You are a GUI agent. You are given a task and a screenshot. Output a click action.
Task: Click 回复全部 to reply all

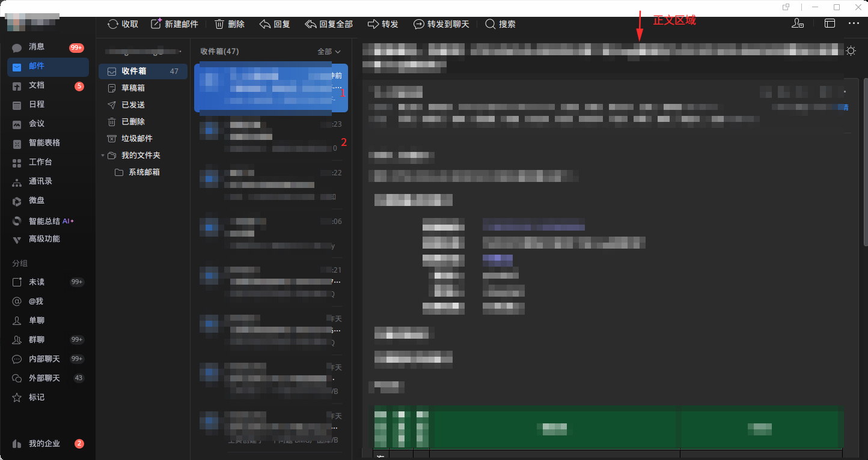pos(329,24)
